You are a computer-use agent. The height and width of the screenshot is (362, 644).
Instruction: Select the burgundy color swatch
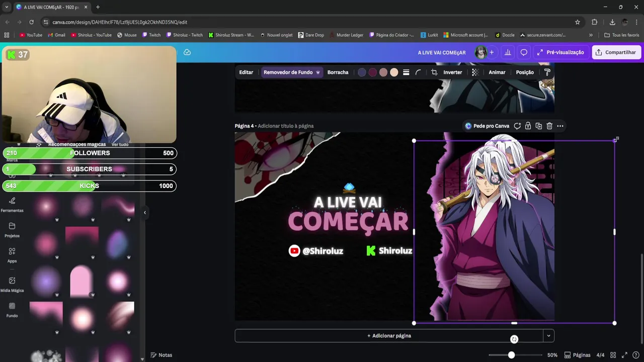click(x=372, y=72)
